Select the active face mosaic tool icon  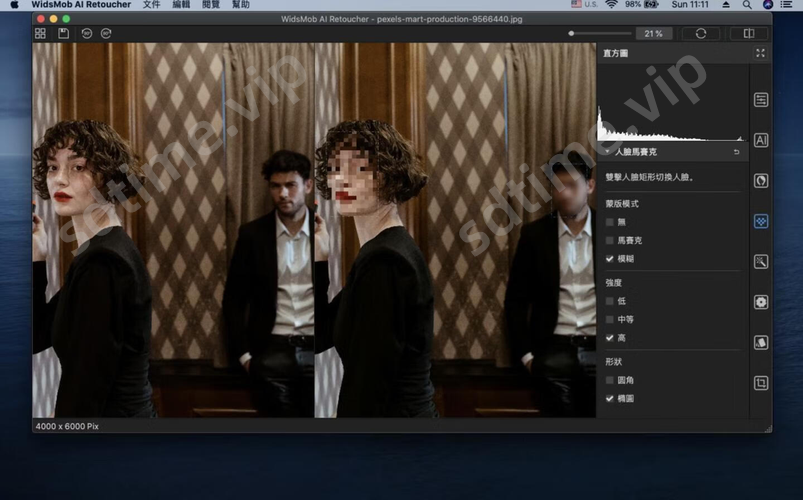pos(761,221)
